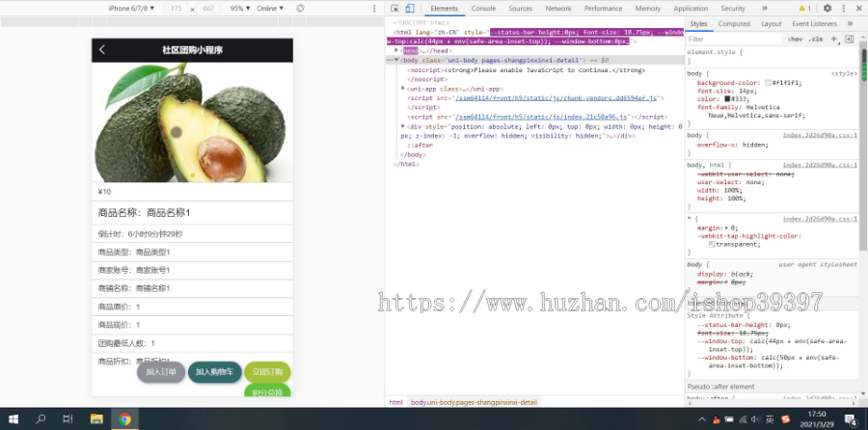
Task: Open the Windows notification center
Action: (851, 419)
